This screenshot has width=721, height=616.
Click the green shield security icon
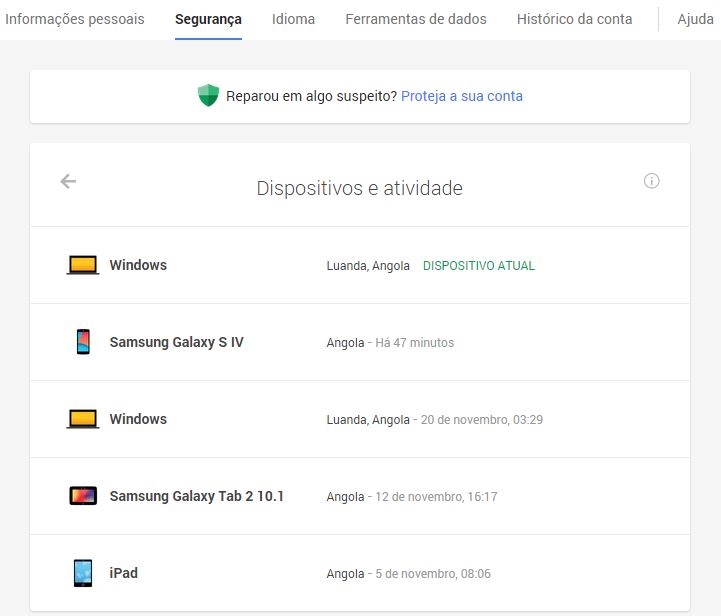[x=208, y=96]
